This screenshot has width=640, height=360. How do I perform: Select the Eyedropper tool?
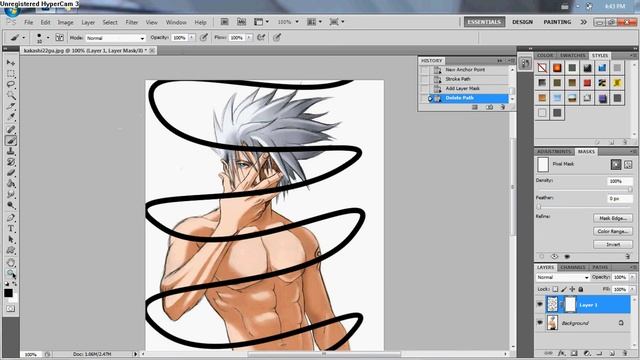coord(11,118)
